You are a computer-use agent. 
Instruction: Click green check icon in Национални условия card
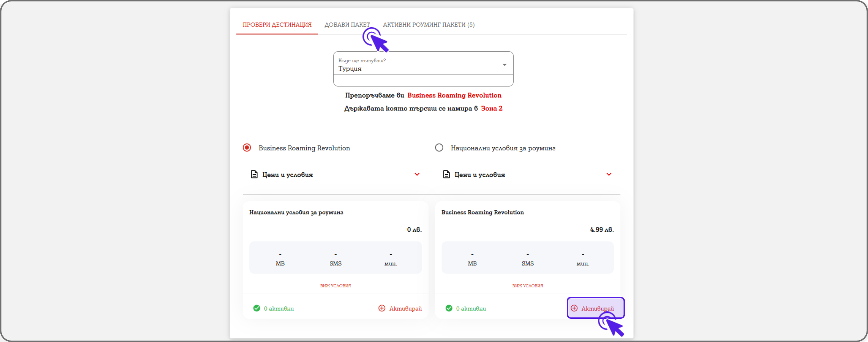pos(256,308)
